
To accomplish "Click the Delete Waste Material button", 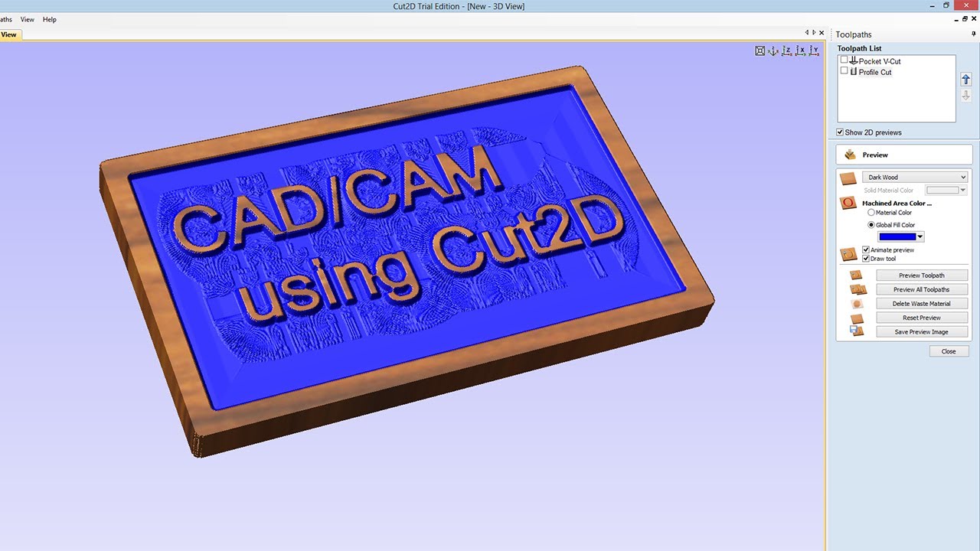I will pyautogui.click(x=922, y=304).
